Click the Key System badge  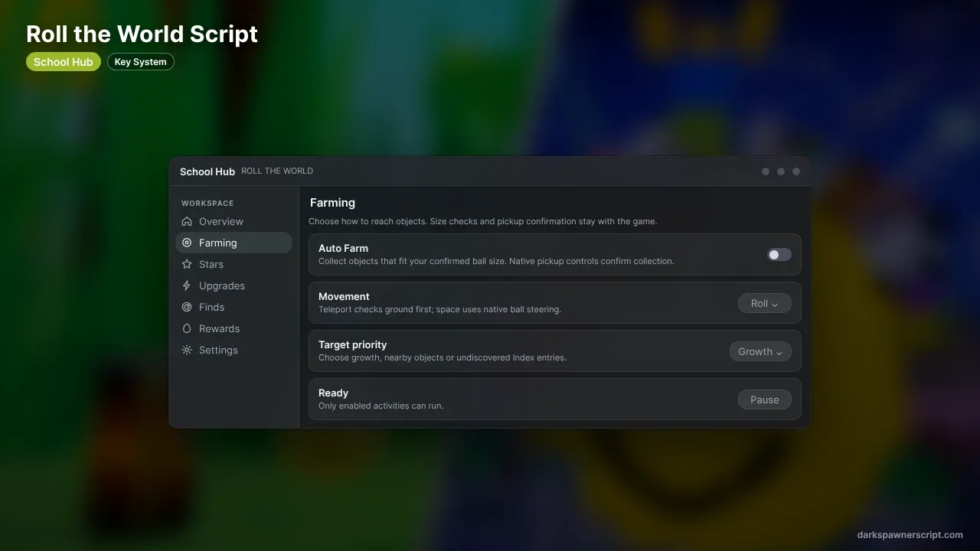(x=141, y=62)
